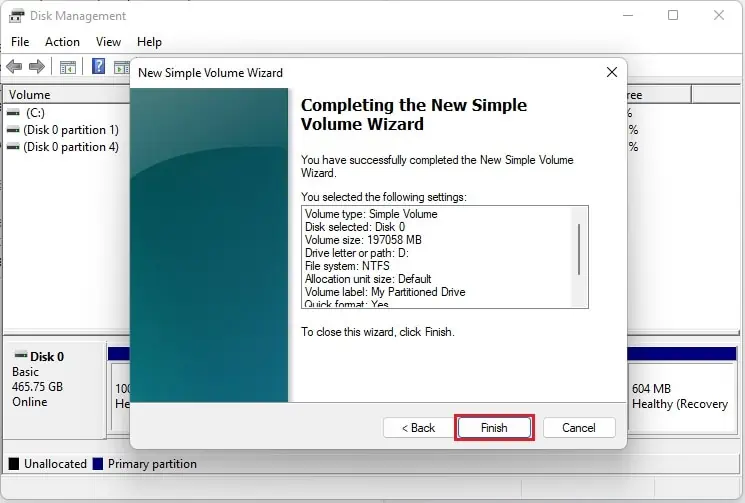Open the Help menu
Viewport: 745px width, 503px height.
tap(149, 42)
